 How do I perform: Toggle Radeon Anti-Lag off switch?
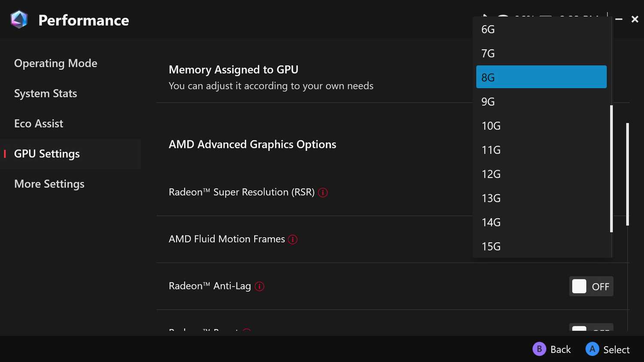pyautogui.click(x=591, y=286)
